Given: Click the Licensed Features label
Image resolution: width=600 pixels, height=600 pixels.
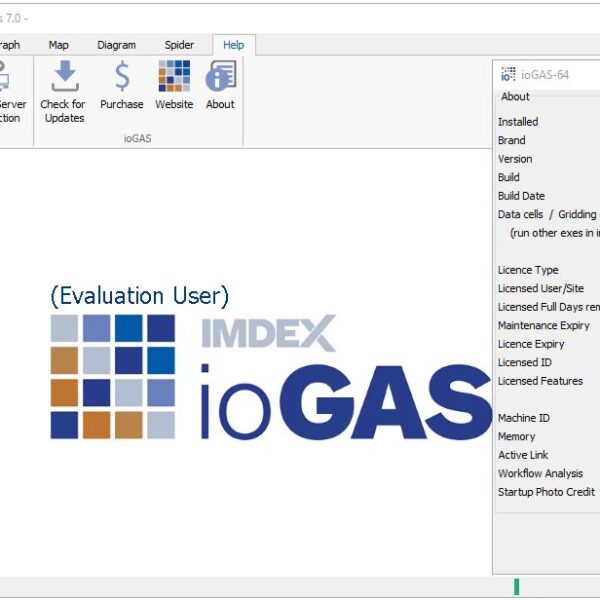Looking at the screenshot, I should click(540, 381).
